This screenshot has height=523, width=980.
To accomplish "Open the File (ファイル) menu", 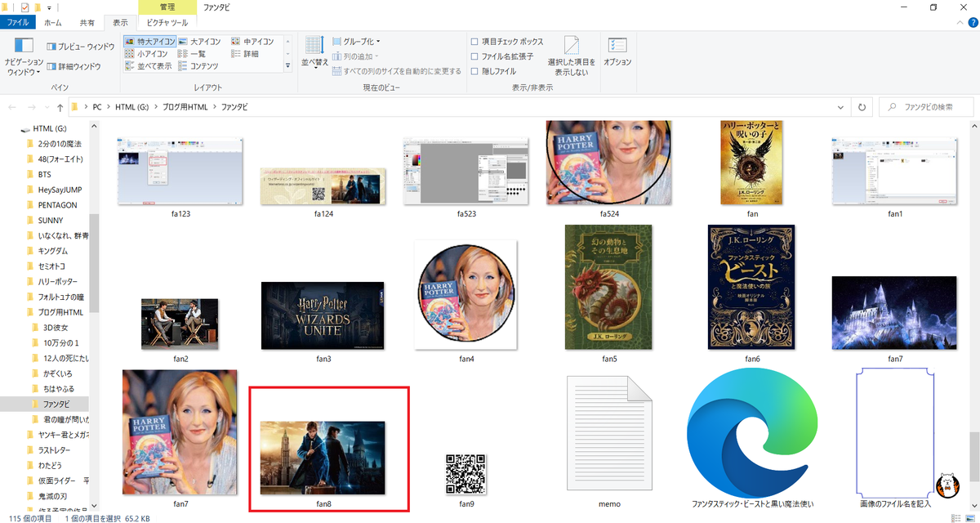I will click(x=17, y=23).
